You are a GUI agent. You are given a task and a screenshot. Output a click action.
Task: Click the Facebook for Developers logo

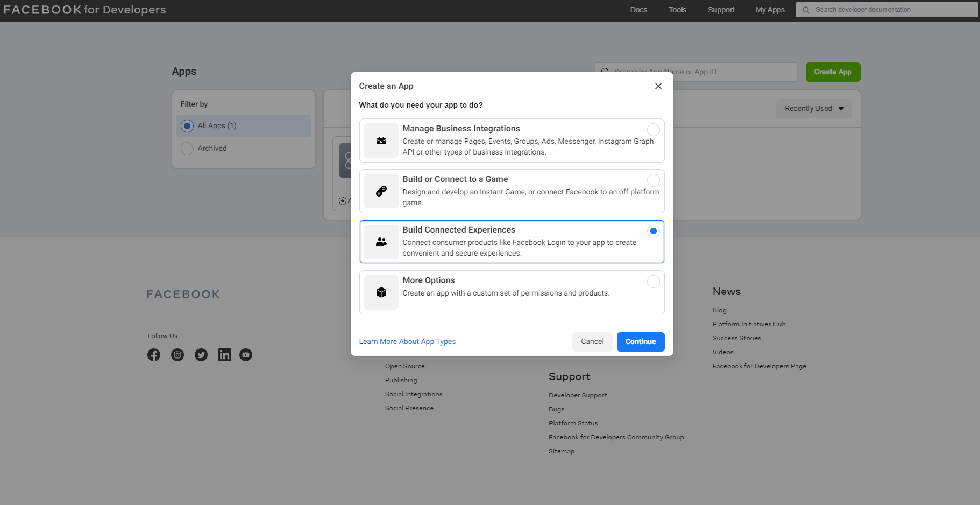[x=85, y=10]
